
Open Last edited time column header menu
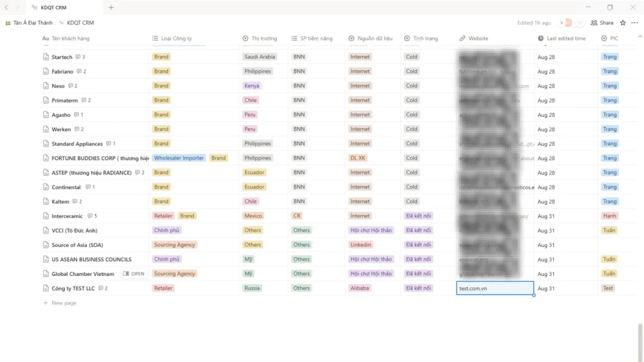(562, 38)
